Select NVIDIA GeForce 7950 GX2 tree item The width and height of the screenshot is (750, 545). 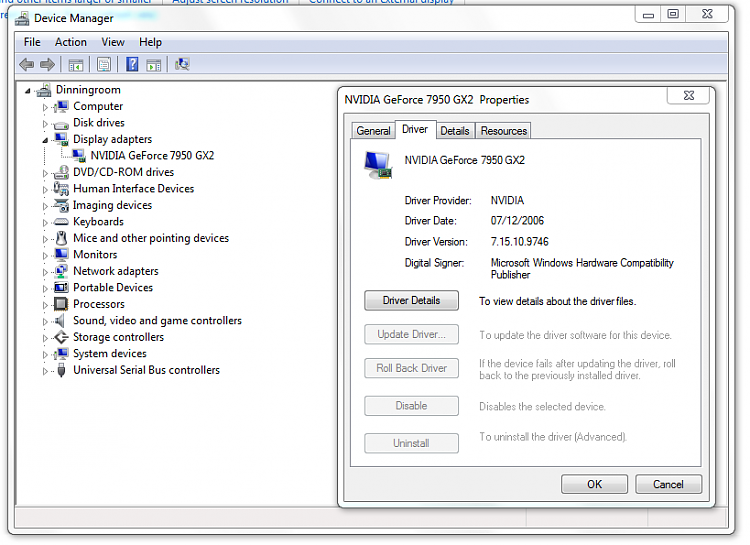(x=152, y=156)
